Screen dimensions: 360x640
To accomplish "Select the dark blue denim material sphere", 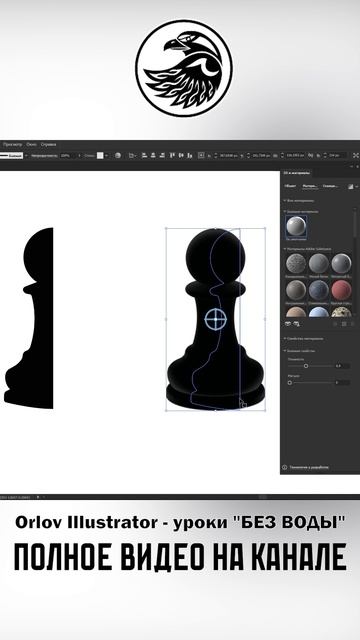I will (x=318, y=290).
